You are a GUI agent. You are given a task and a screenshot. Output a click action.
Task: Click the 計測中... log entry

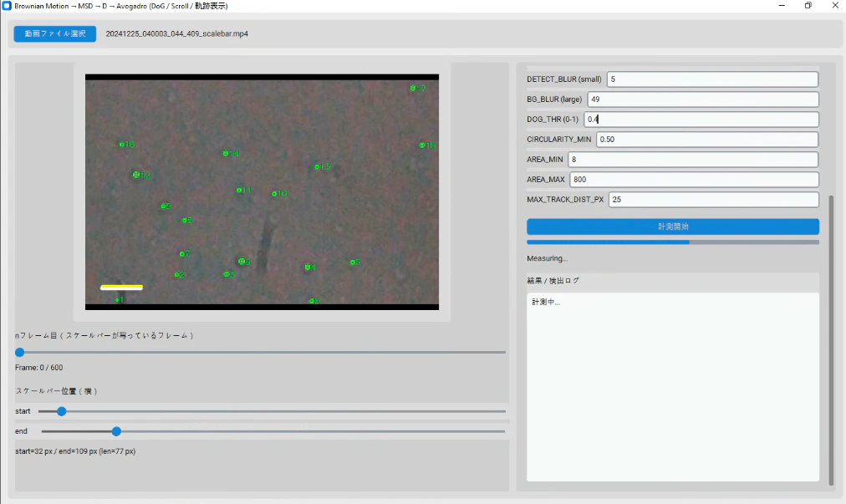[x=546, y=303]
